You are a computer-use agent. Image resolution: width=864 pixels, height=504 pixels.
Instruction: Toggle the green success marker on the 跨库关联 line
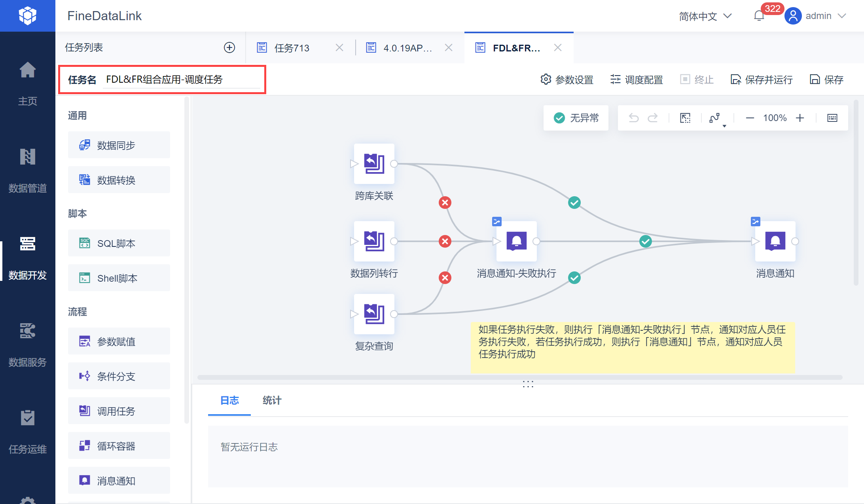coord(574,203)
